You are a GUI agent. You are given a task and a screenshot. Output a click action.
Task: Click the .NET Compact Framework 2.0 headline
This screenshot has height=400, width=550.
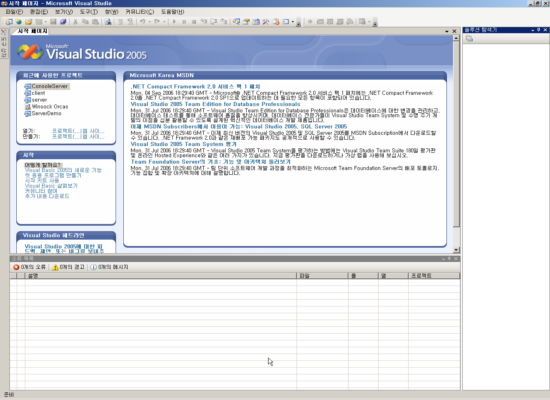195,86
